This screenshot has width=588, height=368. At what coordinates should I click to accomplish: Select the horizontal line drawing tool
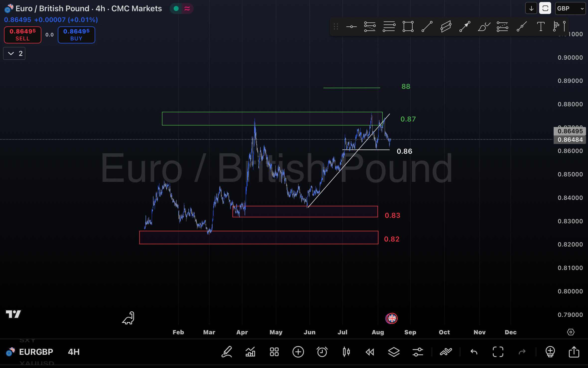(x=351, y=27)
